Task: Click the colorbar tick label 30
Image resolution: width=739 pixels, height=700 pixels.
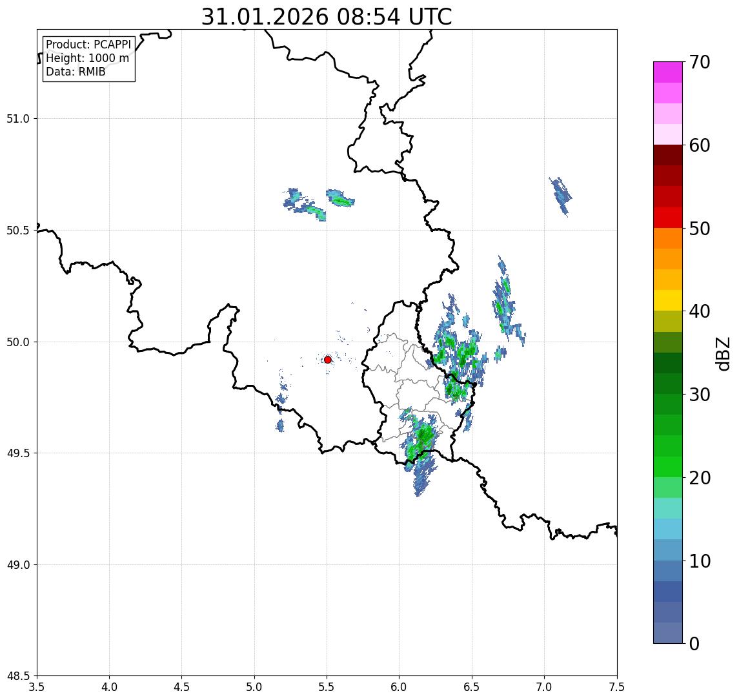Action: [x=700, y=394]
